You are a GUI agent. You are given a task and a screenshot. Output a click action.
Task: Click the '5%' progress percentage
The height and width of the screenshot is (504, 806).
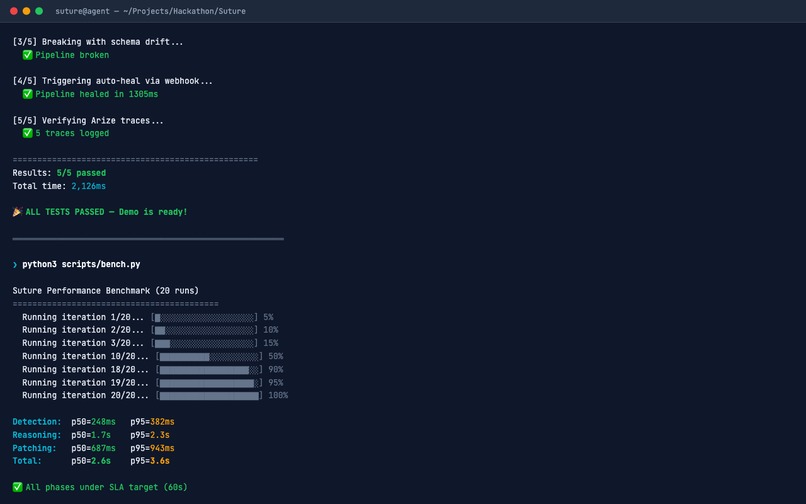pyautogui.click(x=268, y=317)
